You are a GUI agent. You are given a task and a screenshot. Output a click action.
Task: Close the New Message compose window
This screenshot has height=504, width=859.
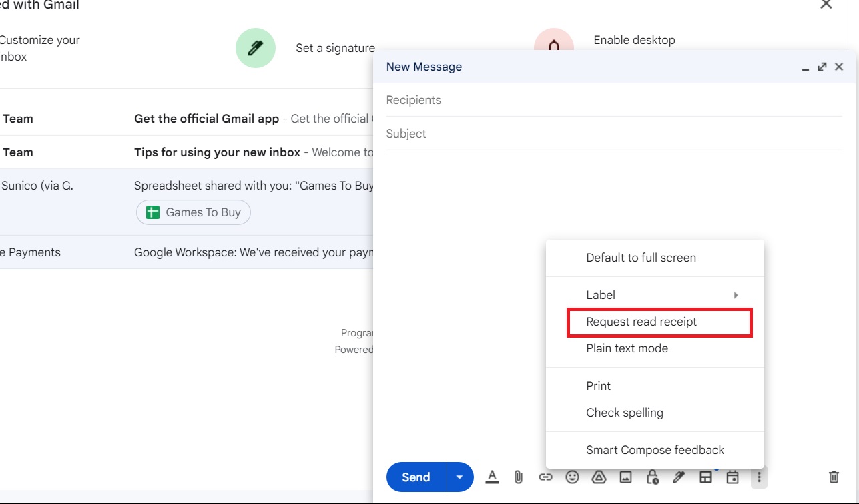[839, 67]
